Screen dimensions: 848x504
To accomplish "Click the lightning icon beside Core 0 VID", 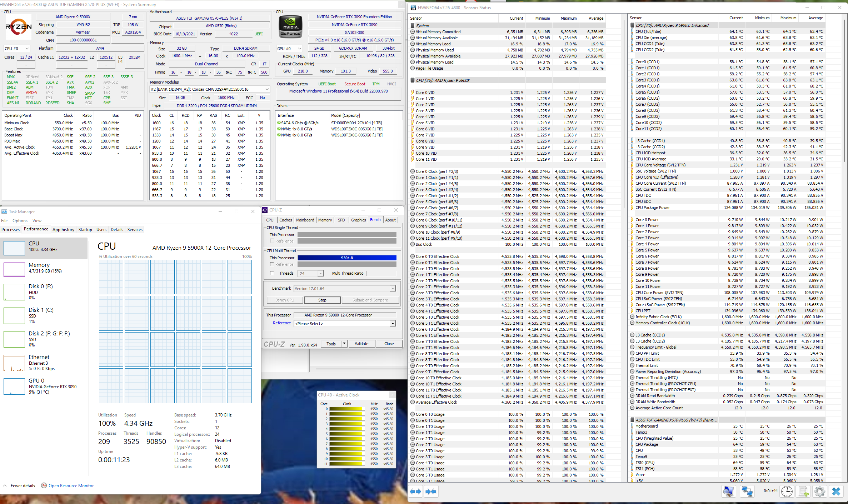I will click(x=413, y=93).
